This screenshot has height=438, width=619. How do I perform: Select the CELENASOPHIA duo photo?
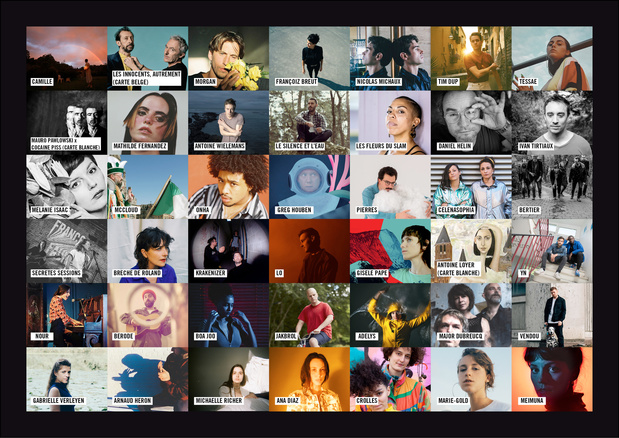[x=471, y=187]
